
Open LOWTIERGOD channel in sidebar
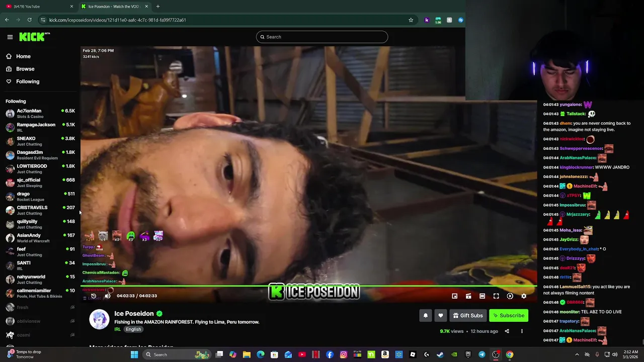(x=40, y=169)
